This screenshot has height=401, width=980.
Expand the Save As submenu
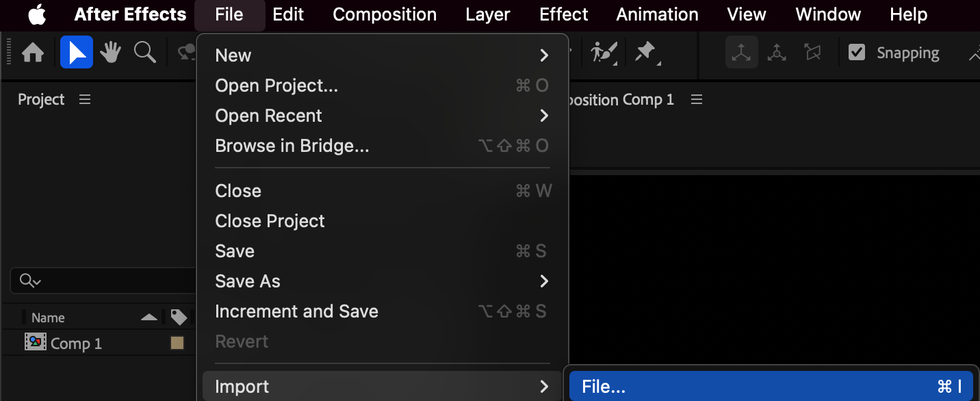[383, 281]
